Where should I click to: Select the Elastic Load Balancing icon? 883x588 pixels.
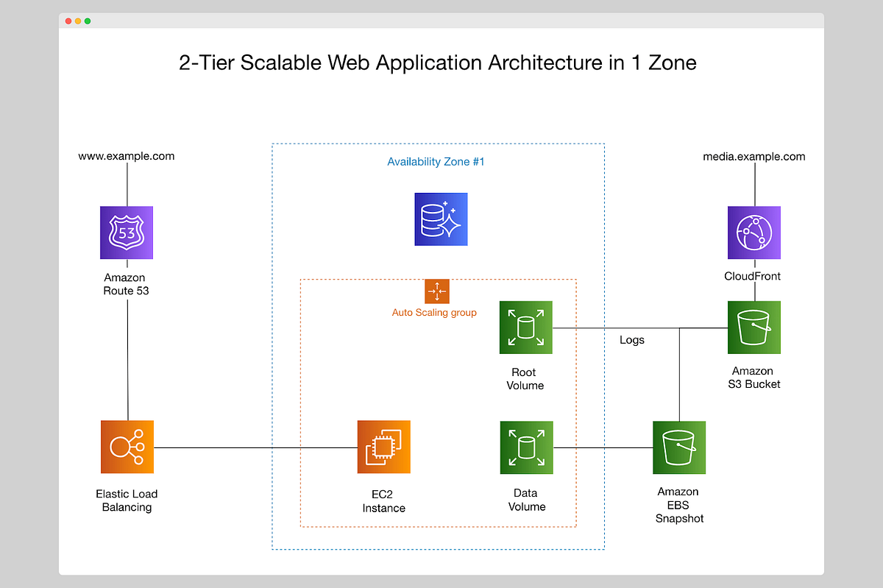(127, 447)
